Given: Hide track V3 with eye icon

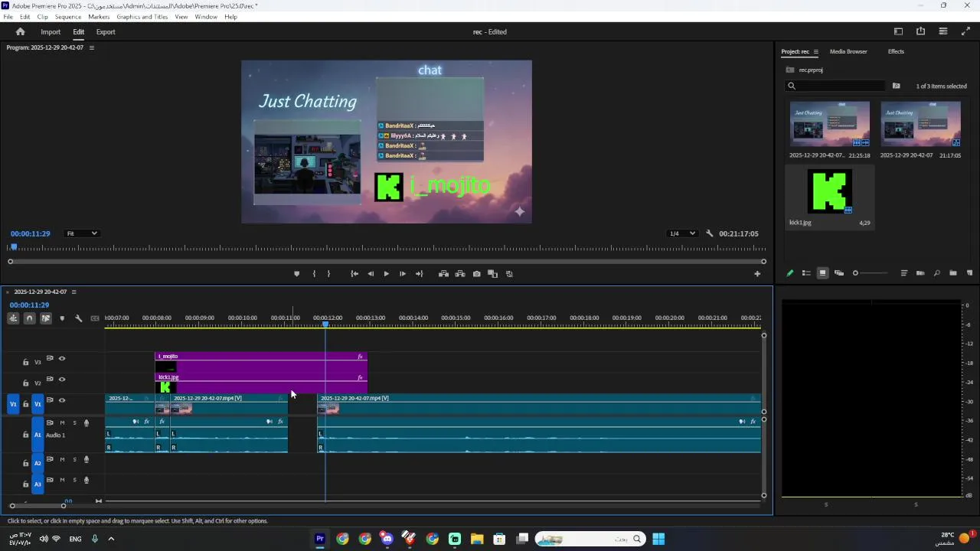Looking at the screenshot, I should pyautogui.click(x=62, y=358).
